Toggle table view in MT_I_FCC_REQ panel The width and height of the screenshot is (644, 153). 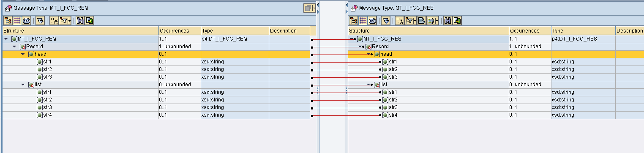click(17, 21)
